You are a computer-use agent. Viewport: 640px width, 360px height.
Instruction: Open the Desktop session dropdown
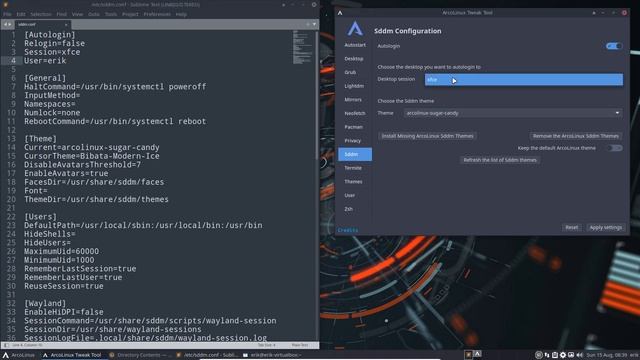tap(524, 80)
